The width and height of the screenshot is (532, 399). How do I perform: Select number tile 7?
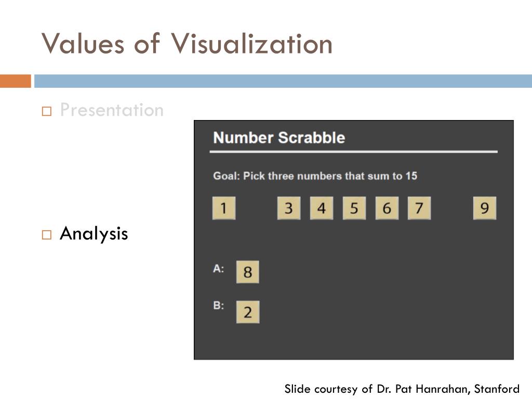pyautogui.click(x=419, y=208)
